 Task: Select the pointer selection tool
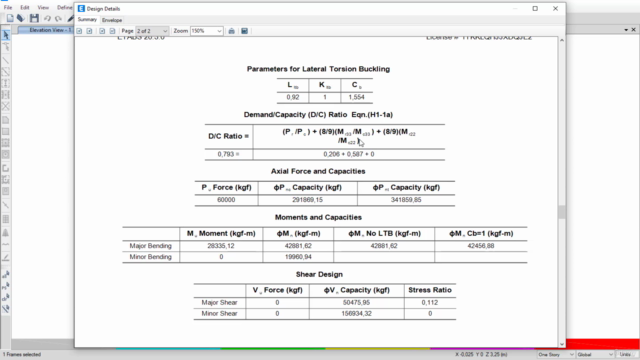click(x=6, y=36)
